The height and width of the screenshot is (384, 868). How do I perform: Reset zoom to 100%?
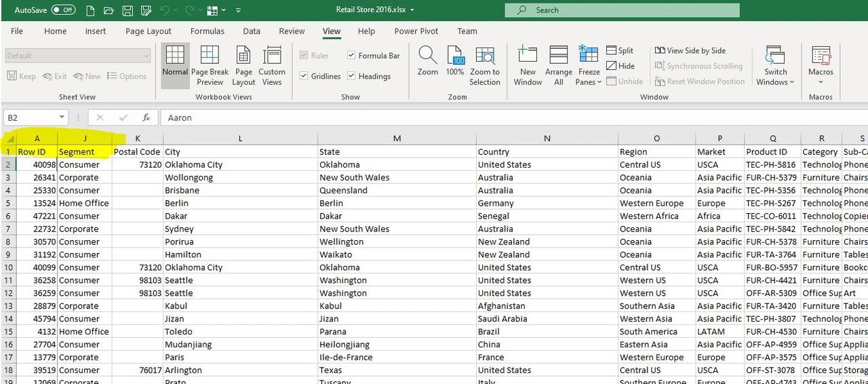455,62
